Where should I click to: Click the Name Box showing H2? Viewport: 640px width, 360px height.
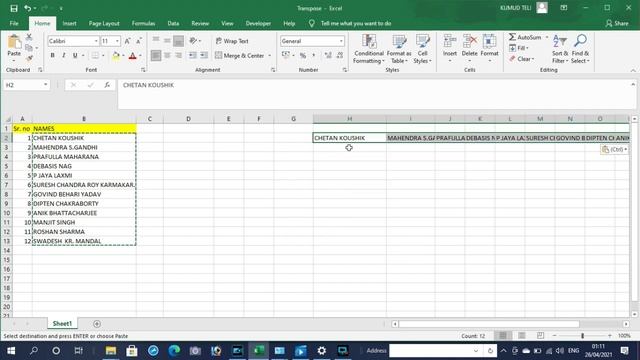pos(27,85)
